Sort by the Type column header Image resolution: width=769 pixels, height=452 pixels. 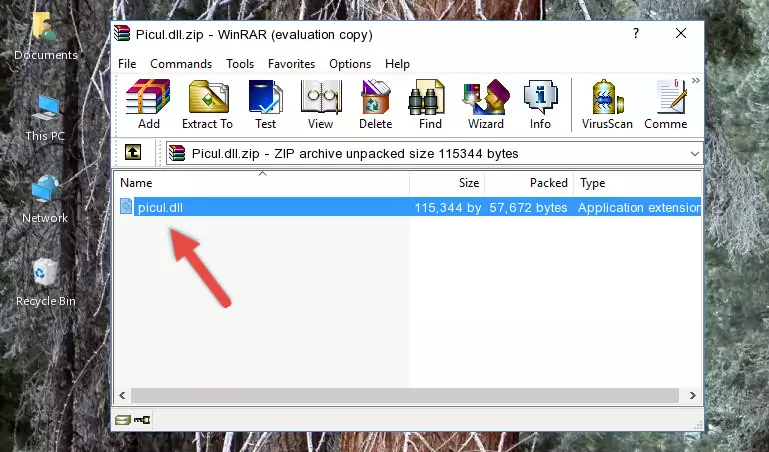pyautogui.click(x=638, y=183)
